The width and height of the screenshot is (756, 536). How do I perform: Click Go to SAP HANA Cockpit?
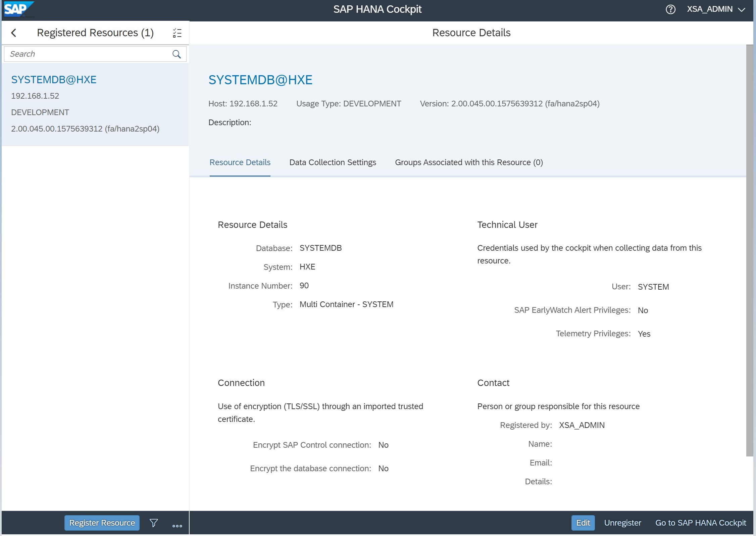pyautogui.click(x=700, y=523)
